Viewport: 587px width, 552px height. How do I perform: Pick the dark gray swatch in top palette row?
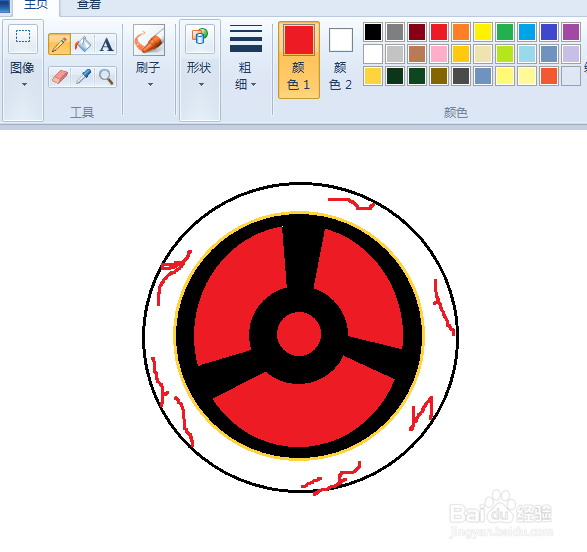[395, 32]
